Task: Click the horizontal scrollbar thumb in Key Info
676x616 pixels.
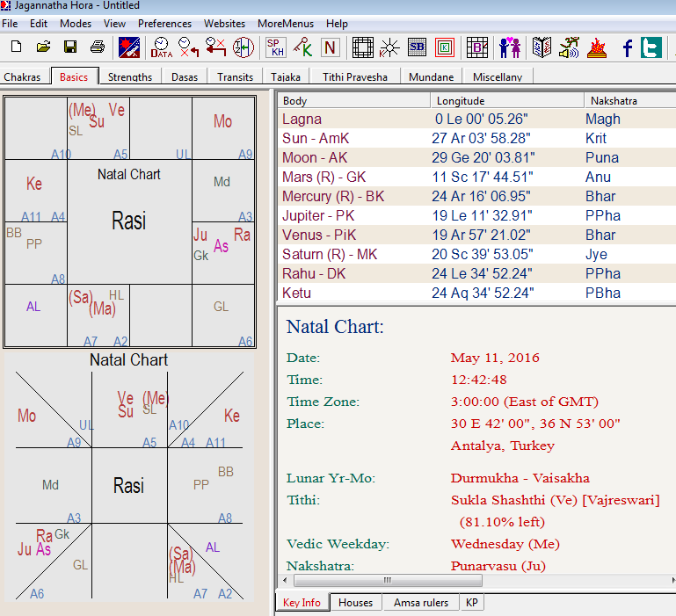Action: (388, 580)
